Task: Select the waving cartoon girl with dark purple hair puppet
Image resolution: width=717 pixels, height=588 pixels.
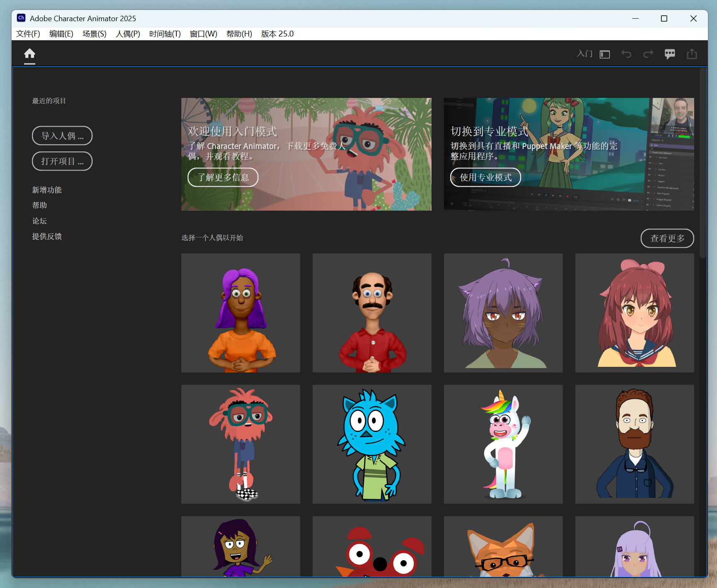Action: 241,546
